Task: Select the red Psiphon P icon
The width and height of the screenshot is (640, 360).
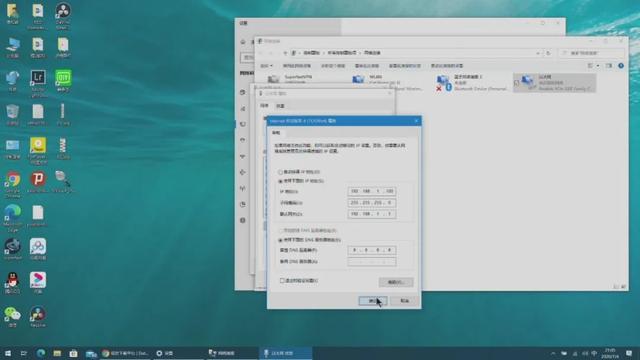Action: (x=38, y=182)
